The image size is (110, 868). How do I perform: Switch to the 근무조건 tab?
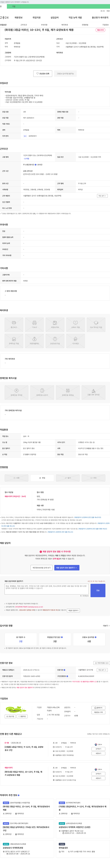pyautogui.click(x=24, y=25)
